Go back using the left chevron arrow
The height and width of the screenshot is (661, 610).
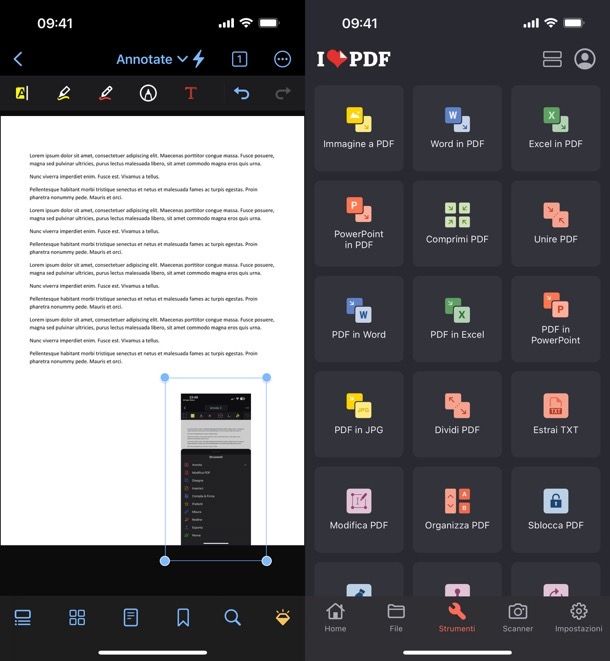18,59
